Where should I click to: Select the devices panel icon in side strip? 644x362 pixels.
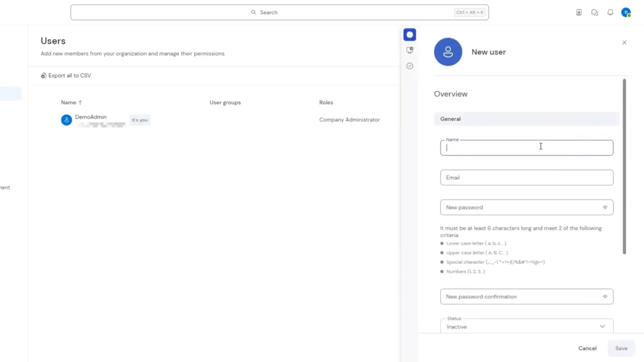pyautogui.click(x=410, y=50)
